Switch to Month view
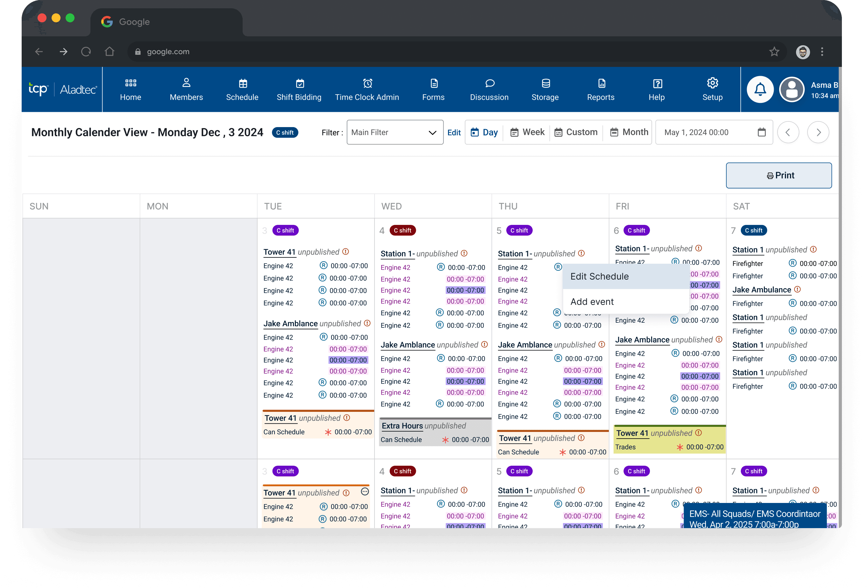Image resolution: width=868 pixels, height=588 pixels. [629, 132]
